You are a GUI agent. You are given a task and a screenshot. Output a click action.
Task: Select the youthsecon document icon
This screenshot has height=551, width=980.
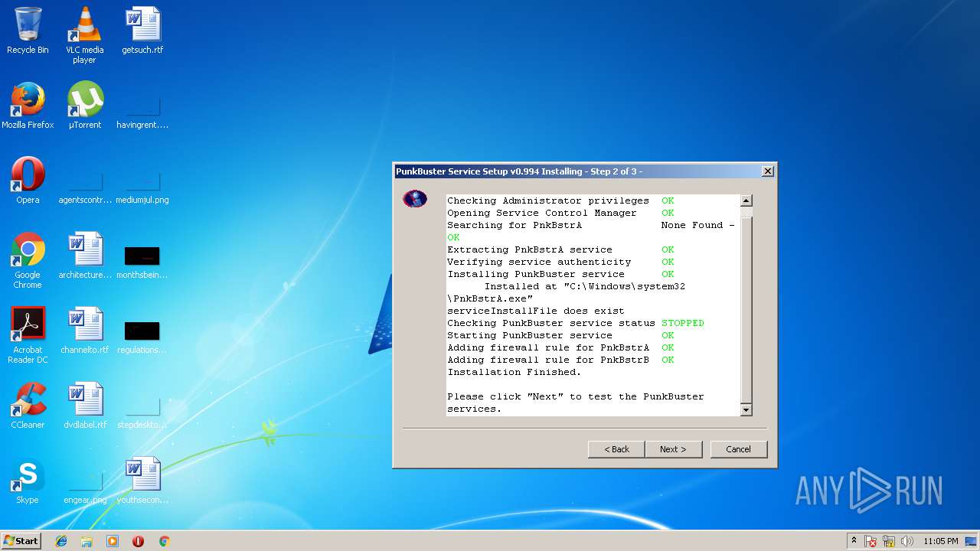[142, 481]
